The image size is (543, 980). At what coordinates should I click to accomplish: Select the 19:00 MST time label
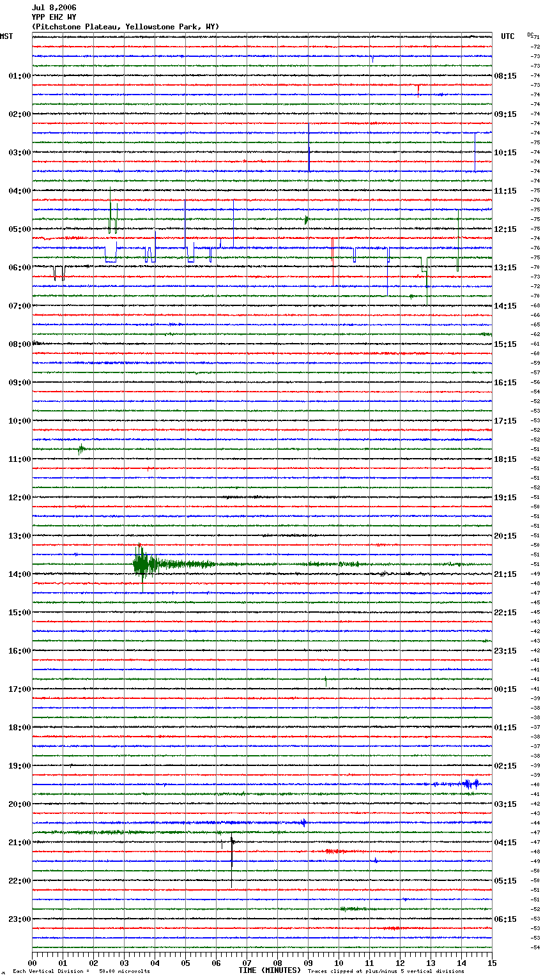20,766
